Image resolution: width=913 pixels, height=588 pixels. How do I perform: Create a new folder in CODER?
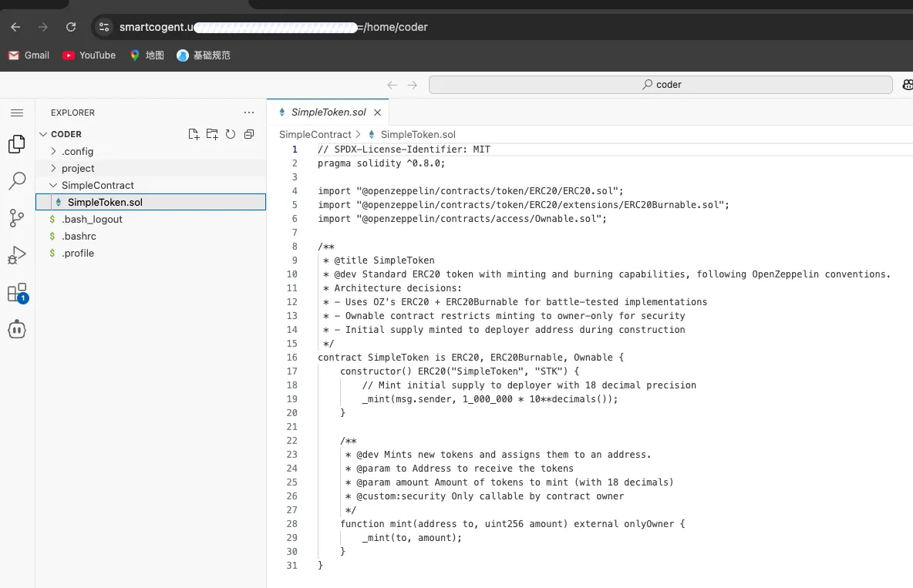coord(213,135)
